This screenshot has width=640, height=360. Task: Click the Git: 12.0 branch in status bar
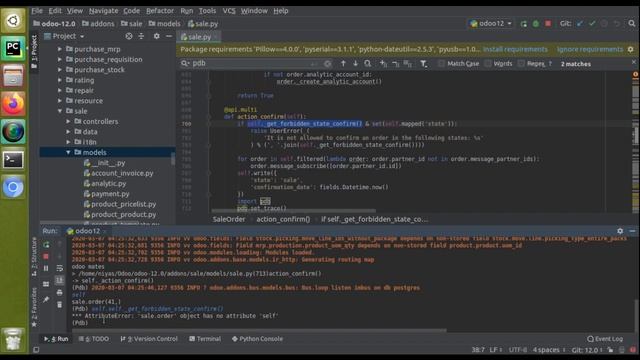pos(587,350)
